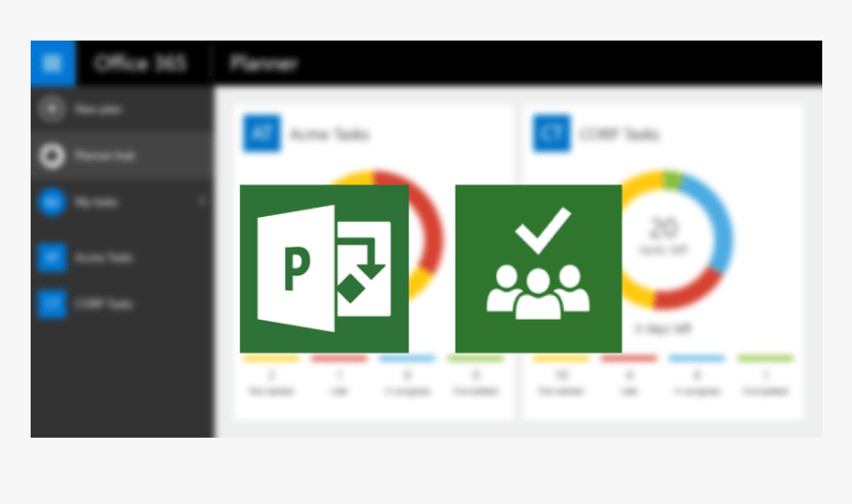The height and width of the screenshot is (504, 852).
Task: Expand the chevron beside My tasks
Action: pyautogui.click(x=202, y=201)
